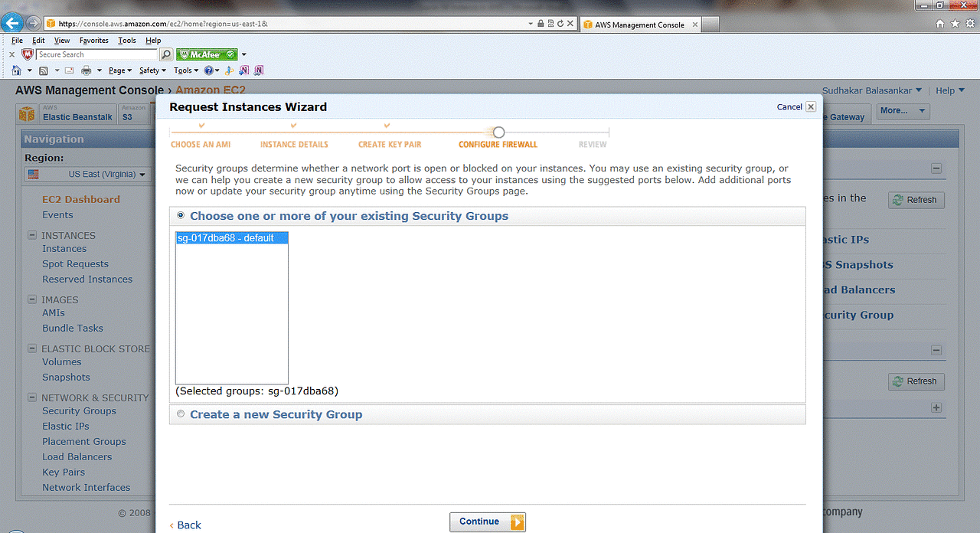Click the Cancel link in the wizard header
The height and width of the screenshot is (533, 980).
(x=789, y=107)
